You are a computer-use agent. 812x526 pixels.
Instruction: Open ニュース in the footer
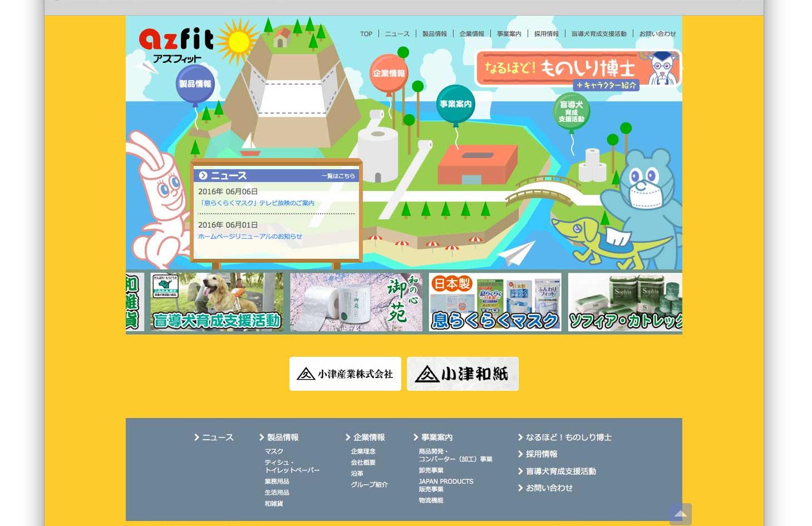[x=214, y=437]
